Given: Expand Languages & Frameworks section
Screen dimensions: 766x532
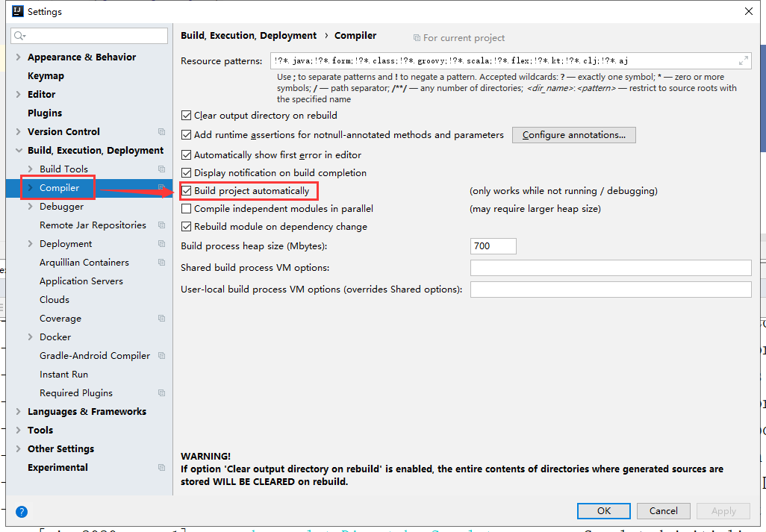Looking at the screenshot, I should (x=19, y=411).
